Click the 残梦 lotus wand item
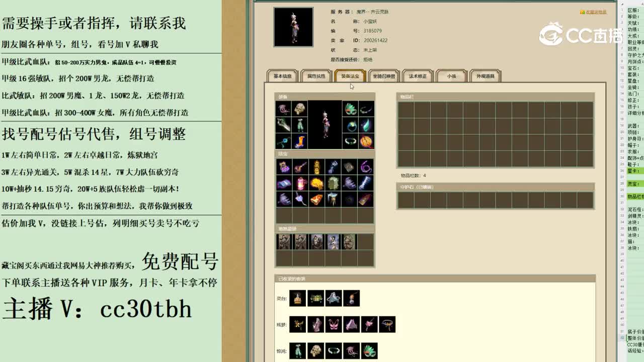 (369, 324)
